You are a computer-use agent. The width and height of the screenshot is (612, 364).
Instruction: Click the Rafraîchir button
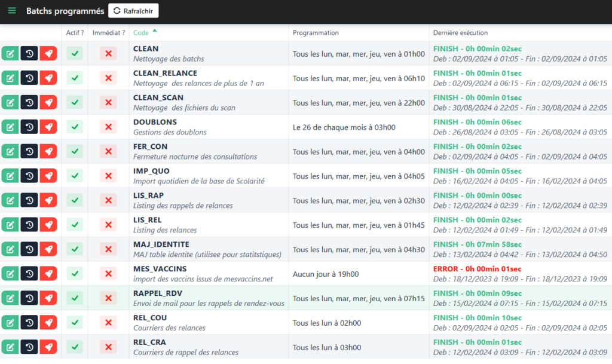(133, 11)
